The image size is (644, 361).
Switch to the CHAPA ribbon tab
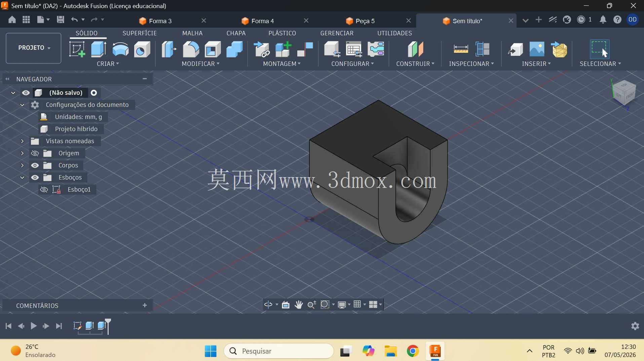(236, 33)
